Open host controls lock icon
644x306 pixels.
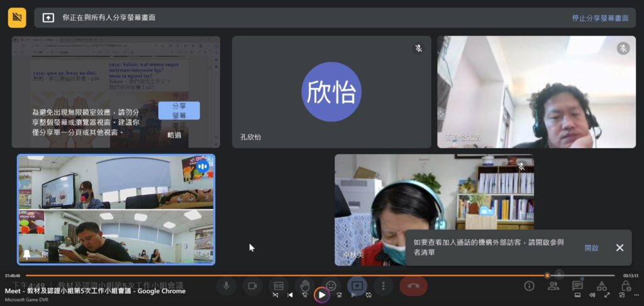[x=625, y=286]
